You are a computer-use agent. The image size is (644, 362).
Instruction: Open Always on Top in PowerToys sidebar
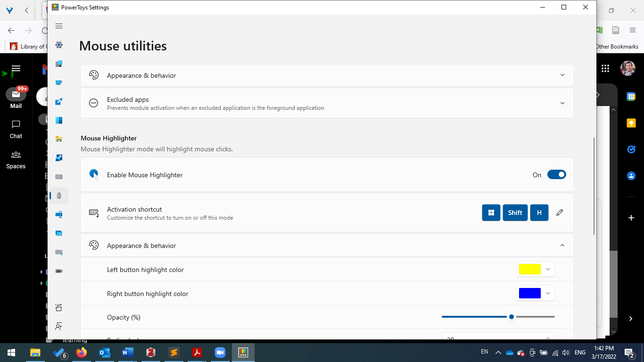click(59, 64)
